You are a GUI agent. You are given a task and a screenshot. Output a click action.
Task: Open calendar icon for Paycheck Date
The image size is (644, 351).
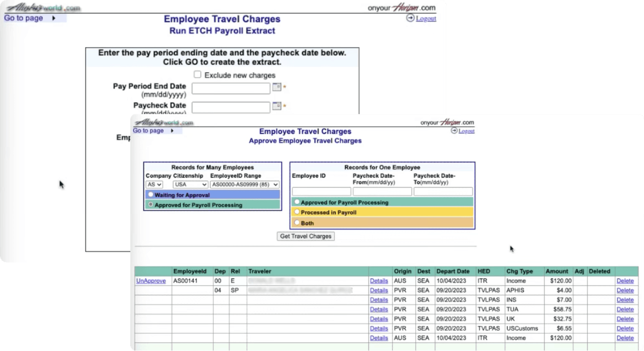click(276, 106)
